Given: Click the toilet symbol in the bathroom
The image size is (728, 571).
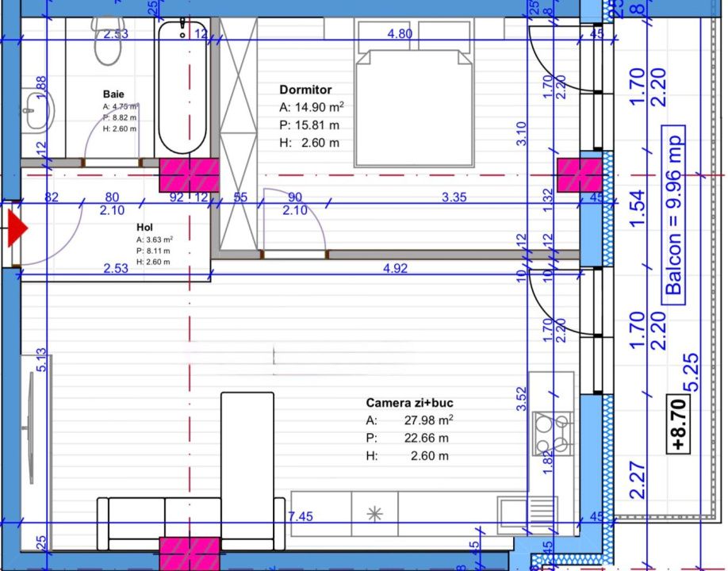Looking at the screenshot, I should click(106, 46).
